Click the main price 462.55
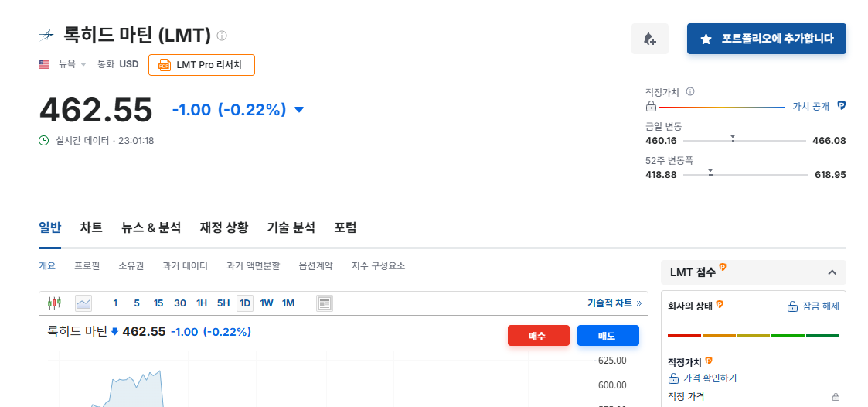Screen dimensions: 868x407 [x=96, y=110]
